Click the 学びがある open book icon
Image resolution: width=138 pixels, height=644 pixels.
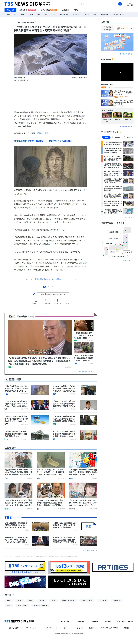[x=57, y=300]
